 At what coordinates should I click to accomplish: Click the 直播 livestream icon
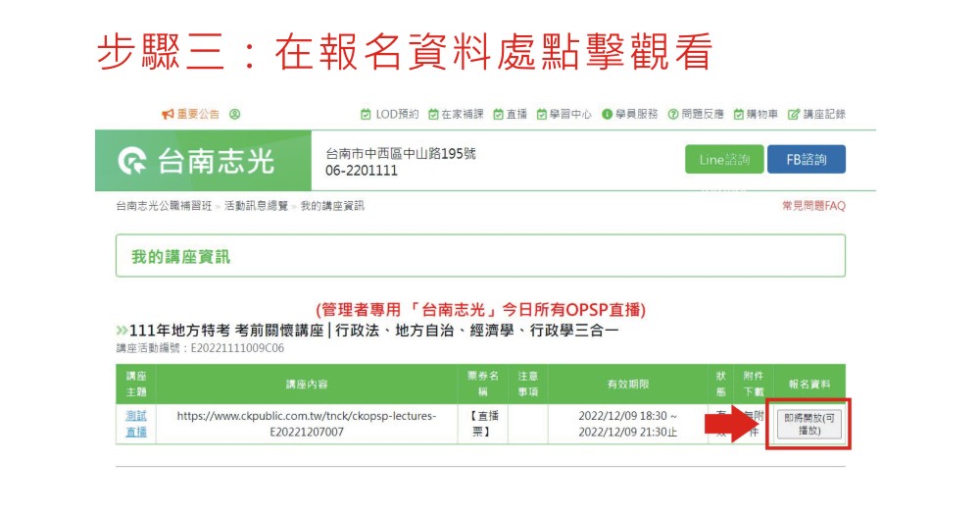click(498, 114)
